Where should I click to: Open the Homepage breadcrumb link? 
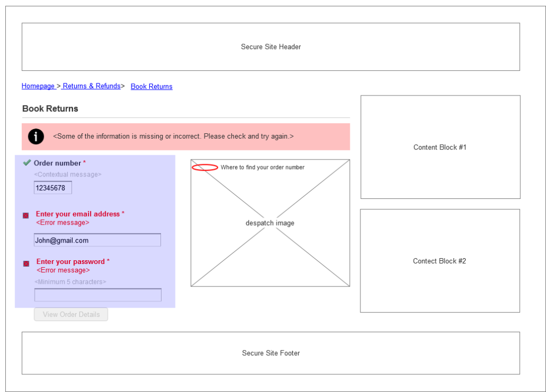pos(38,86)
